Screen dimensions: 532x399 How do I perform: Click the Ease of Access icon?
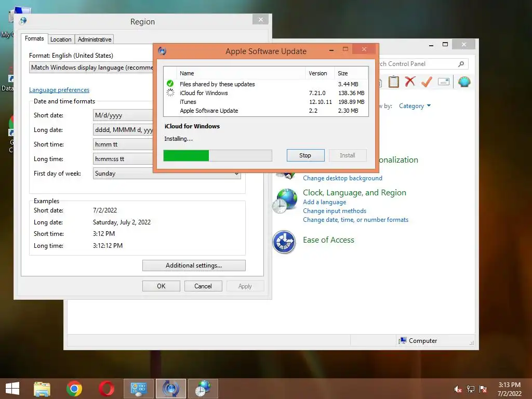(284, 242)
